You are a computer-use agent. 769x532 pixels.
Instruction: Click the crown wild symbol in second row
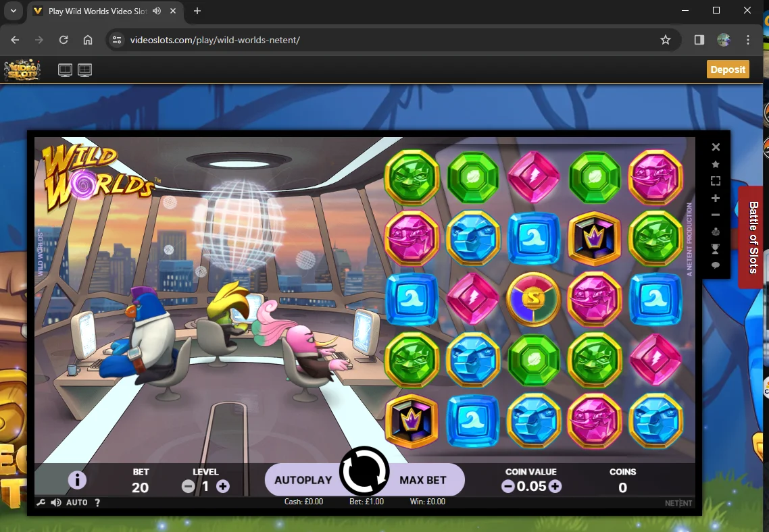pos(595,238)
